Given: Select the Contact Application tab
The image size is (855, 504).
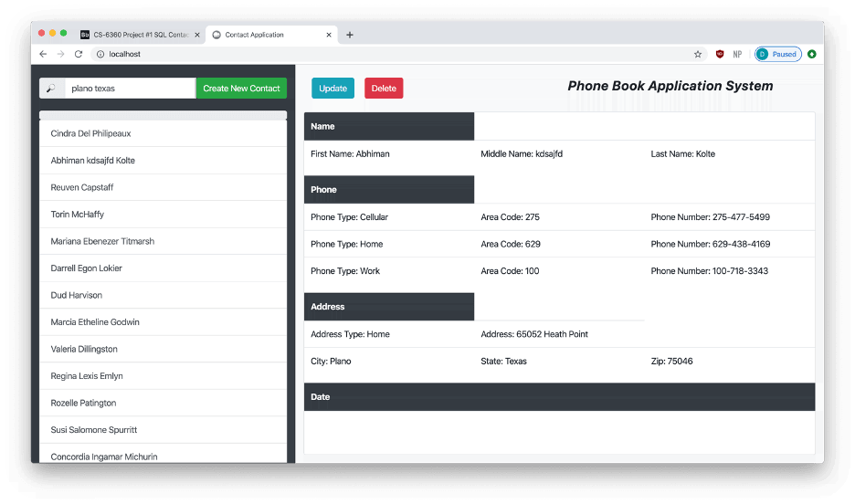Looking at the screenshot, I should 265,35.
